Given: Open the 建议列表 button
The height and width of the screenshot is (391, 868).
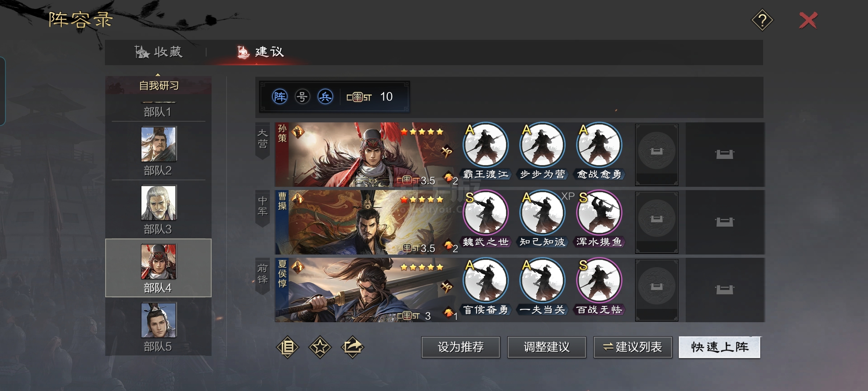Looking at the screenshot, I should pyautogui.click(x=633, y=347).
